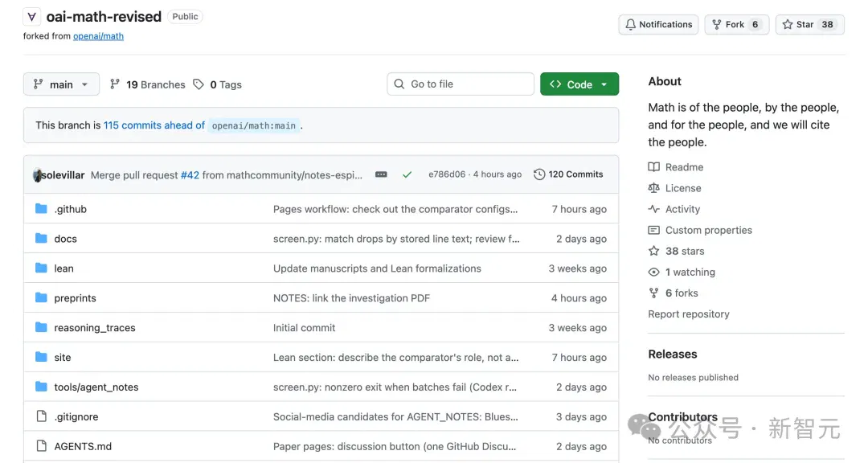This screenshot has height=463, width=868.
Task: Click the lean folder icon
Action: click(41, 268)
